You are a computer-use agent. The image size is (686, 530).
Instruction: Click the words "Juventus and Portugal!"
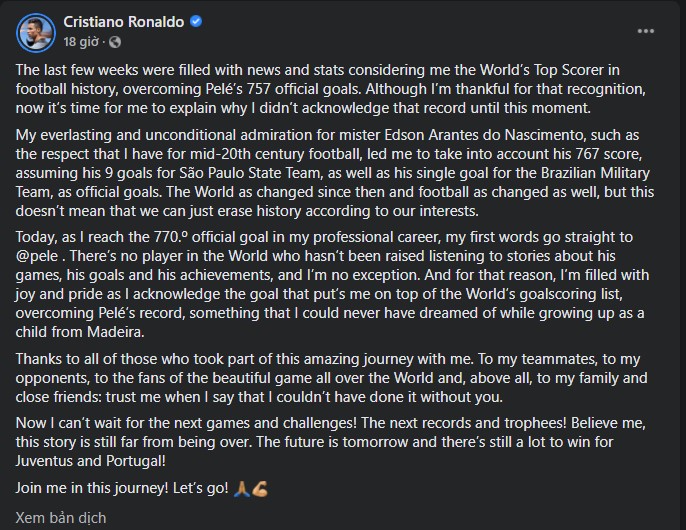click(x=91, y=461)
